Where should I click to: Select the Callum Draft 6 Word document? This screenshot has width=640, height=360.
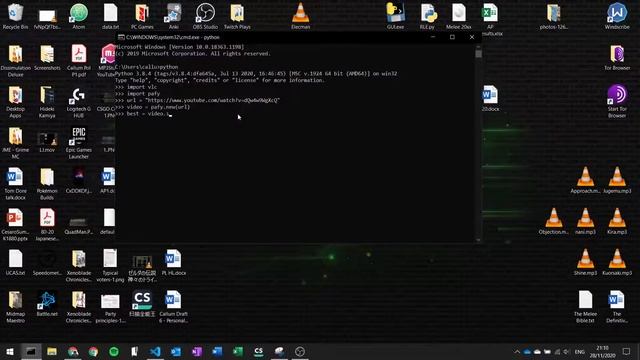(173, 306)
